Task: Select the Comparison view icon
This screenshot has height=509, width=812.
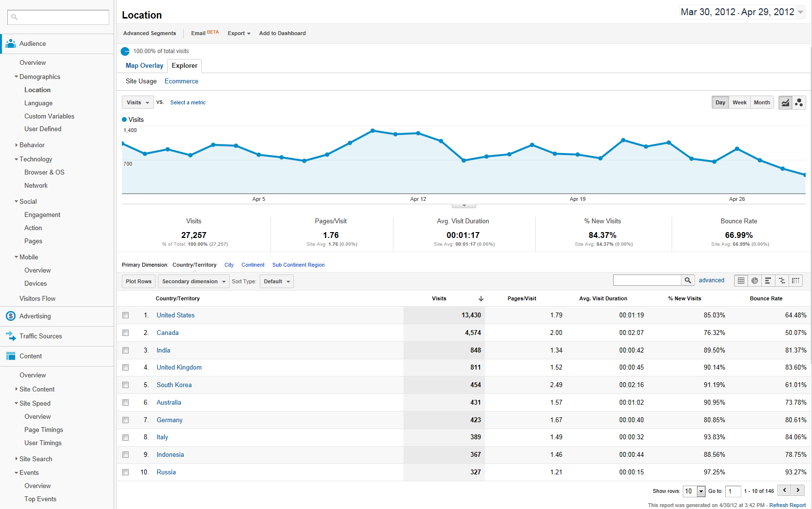Action: pyautogui.click(x=782, y=280)
